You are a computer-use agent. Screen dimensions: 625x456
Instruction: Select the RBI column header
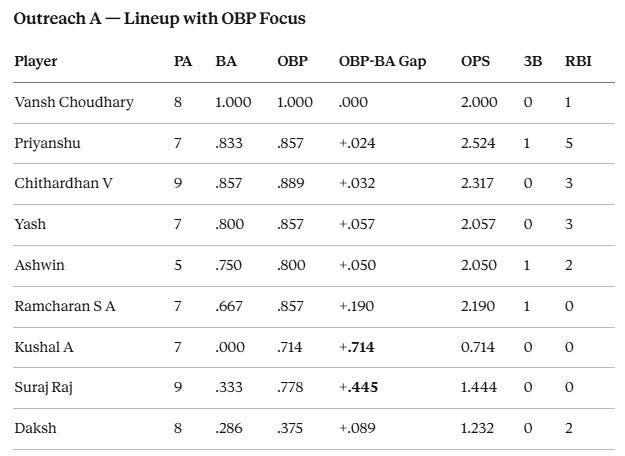578,61
